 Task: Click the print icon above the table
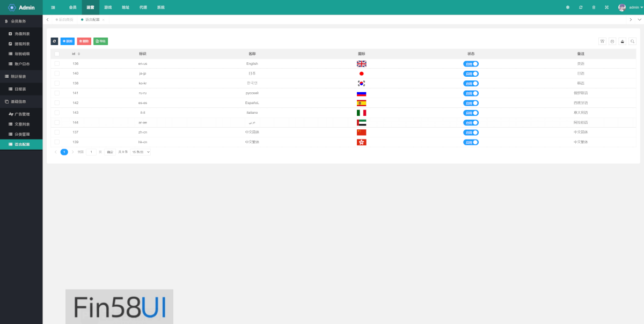coord(612,41)
